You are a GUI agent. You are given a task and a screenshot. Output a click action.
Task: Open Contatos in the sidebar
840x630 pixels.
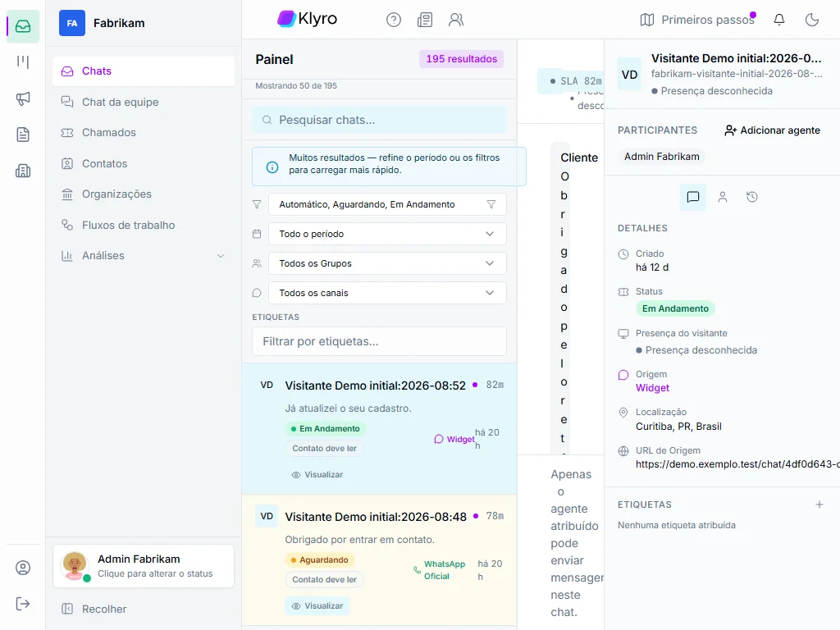pyautogui.click(x=144, y=164)
